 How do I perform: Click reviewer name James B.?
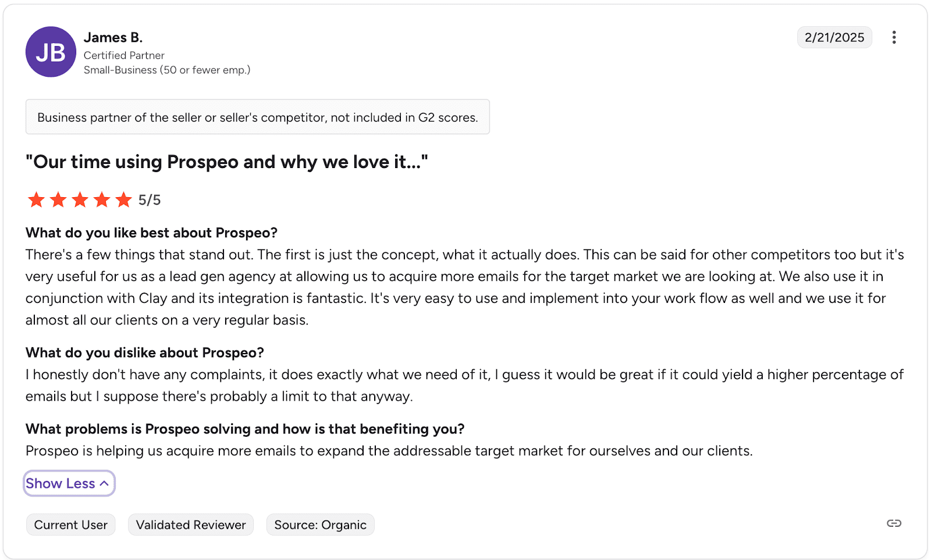[113, 37]
